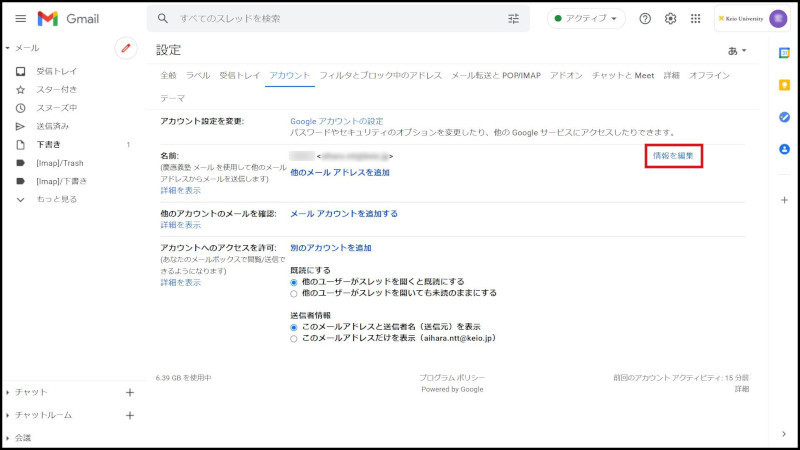Viewport: 800px width, 450px height.
Task: Click the 情報を編集 link
Action: [x=673, y=155]
